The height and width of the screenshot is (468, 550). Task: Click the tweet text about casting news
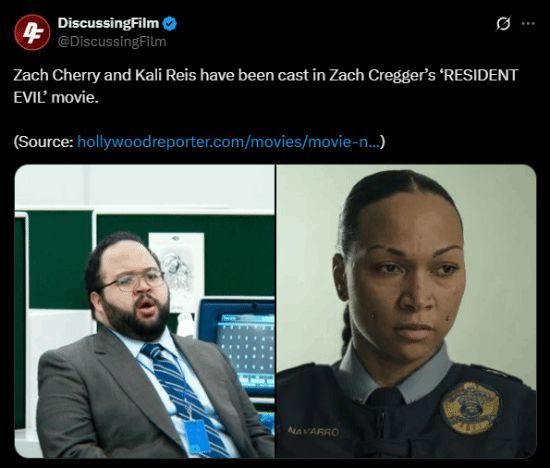(266, 86)
